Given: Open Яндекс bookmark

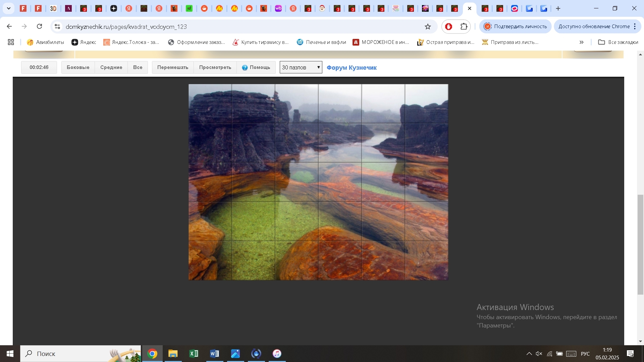Looking at the screenshot, I should (84, 42).
